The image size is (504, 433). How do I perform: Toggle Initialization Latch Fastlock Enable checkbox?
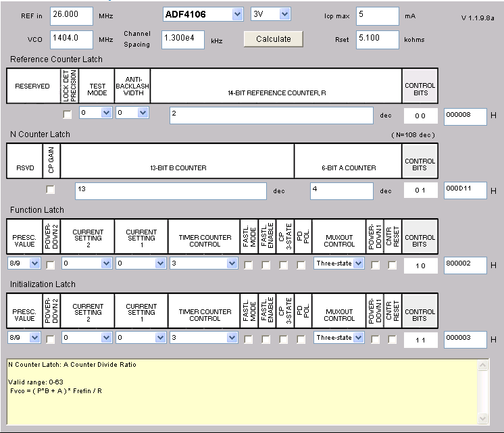click(x=266, y=340)
